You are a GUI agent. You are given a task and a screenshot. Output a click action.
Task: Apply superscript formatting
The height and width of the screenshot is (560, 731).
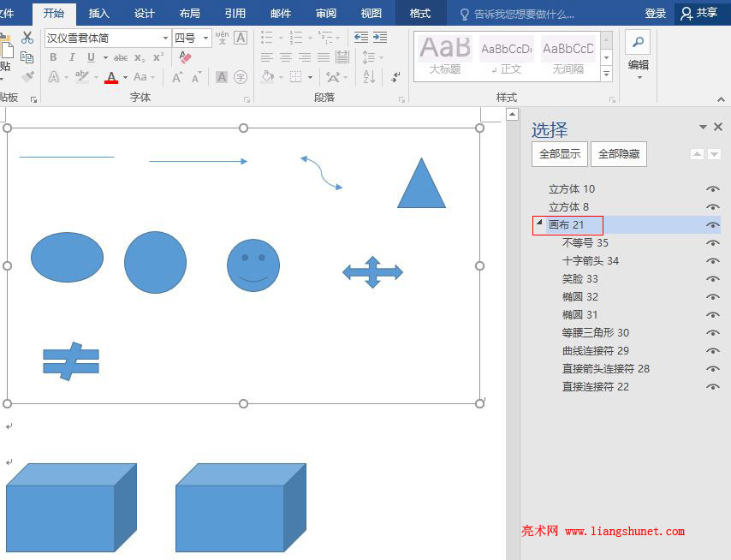tap(158, 57)
